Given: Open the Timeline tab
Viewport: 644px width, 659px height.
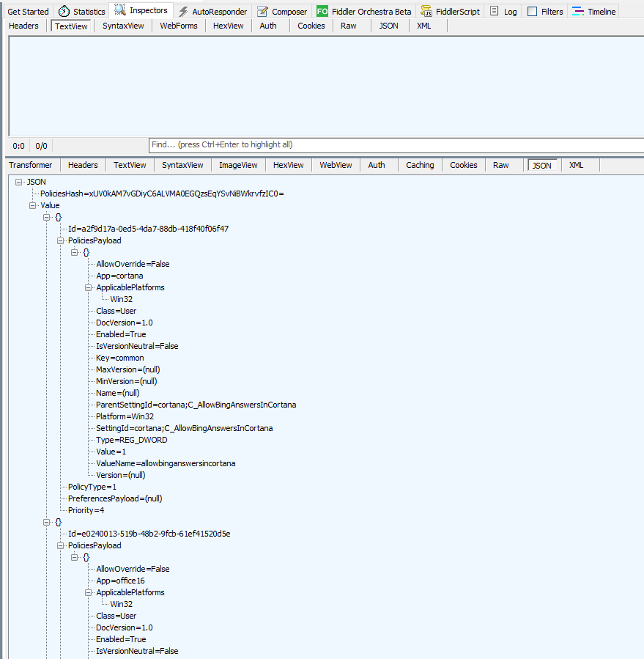Looking at the screenshot, I should pos(593,12).
